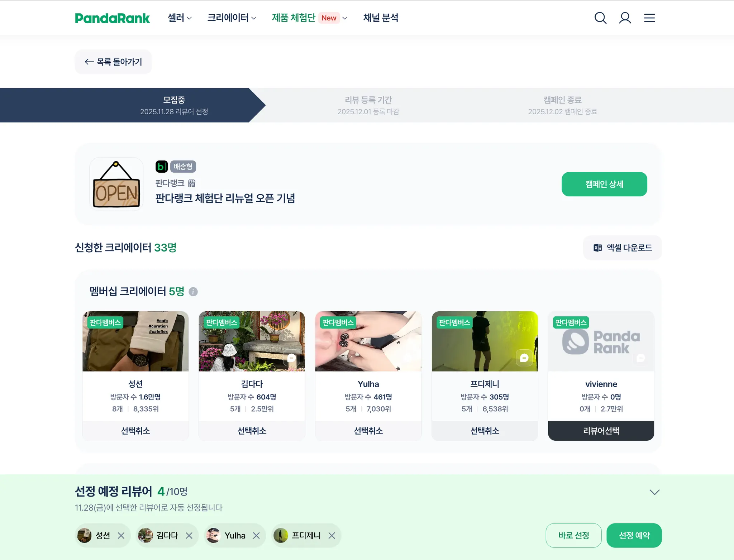This screenshot has height=560, width=734.
Task: Open the 크리에이터 dropdown
Action: (232, 18)
